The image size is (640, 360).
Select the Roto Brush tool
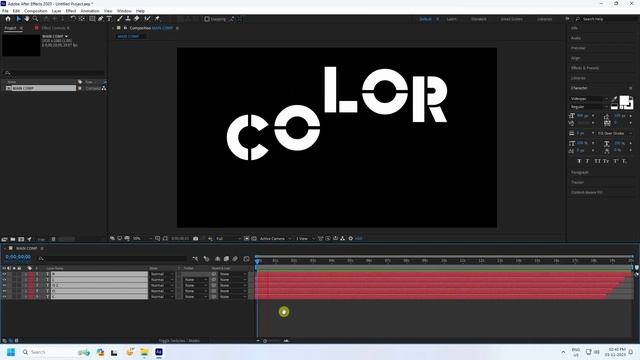147,19
